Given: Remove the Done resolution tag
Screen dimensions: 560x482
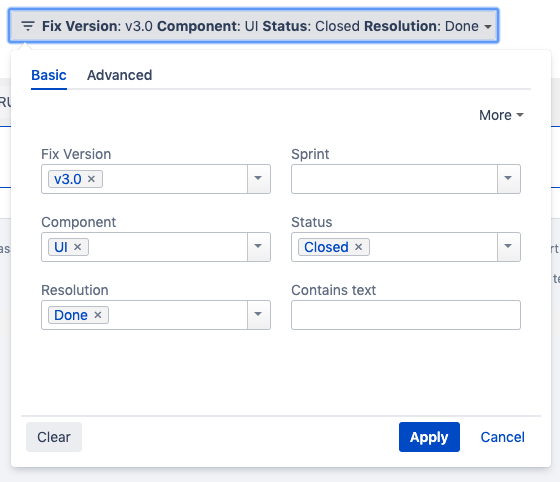Looking at the screenshot, I should 98,315.
